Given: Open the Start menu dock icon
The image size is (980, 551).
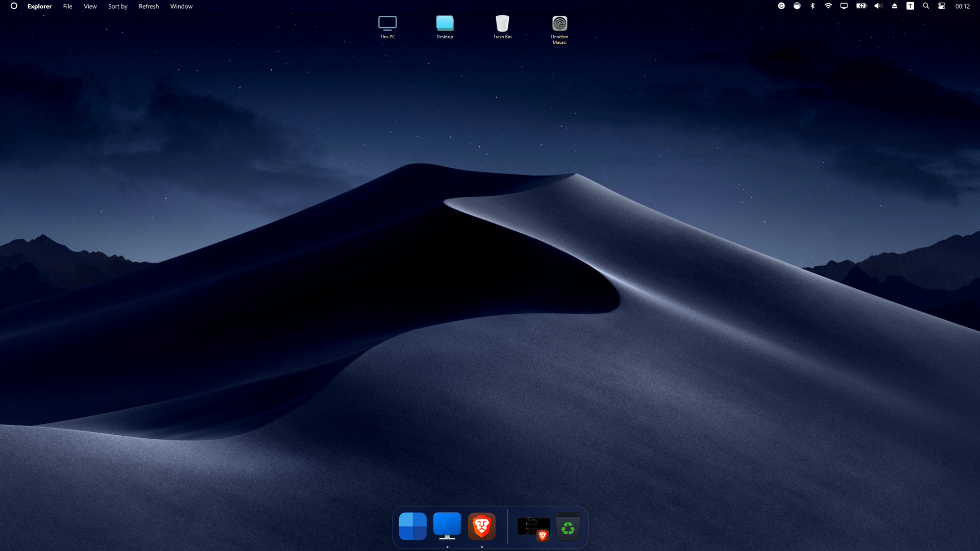Looking at the screenshot, I should (x=412, y=526).
